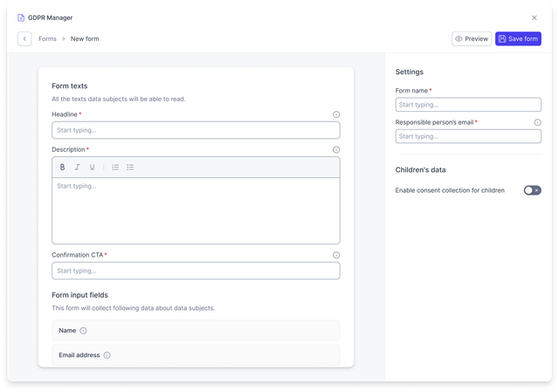Viewport: 559px width, 392px height.
Task: Click the Preview button
Action: pyautogui.click(x=472, y=38)
